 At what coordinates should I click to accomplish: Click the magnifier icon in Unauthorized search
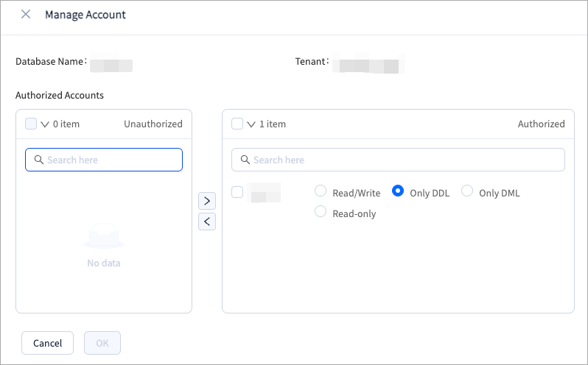(x=38, y=160)
